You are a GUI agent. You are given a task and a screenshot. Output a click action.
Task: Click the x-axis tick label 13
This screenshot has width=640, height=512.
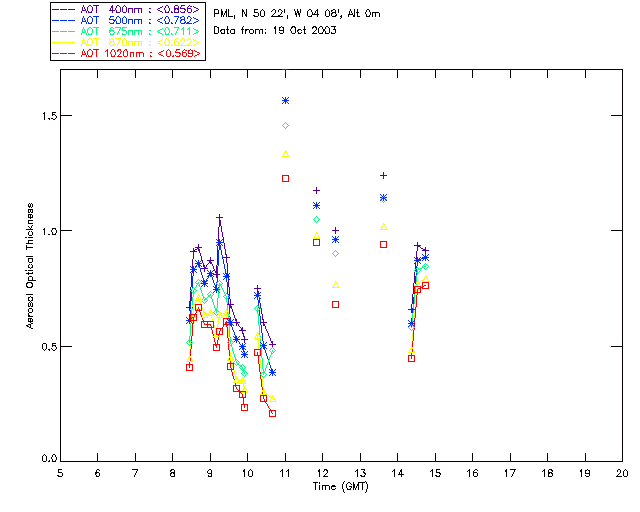pos(360,474)
